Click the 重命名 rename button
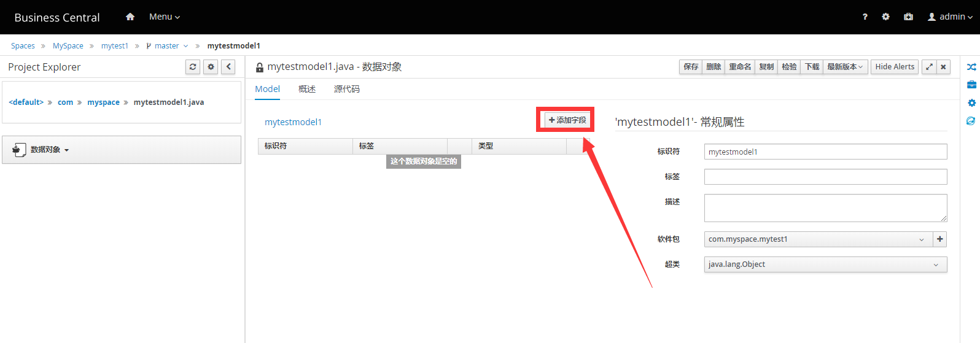 coord(740,67)
